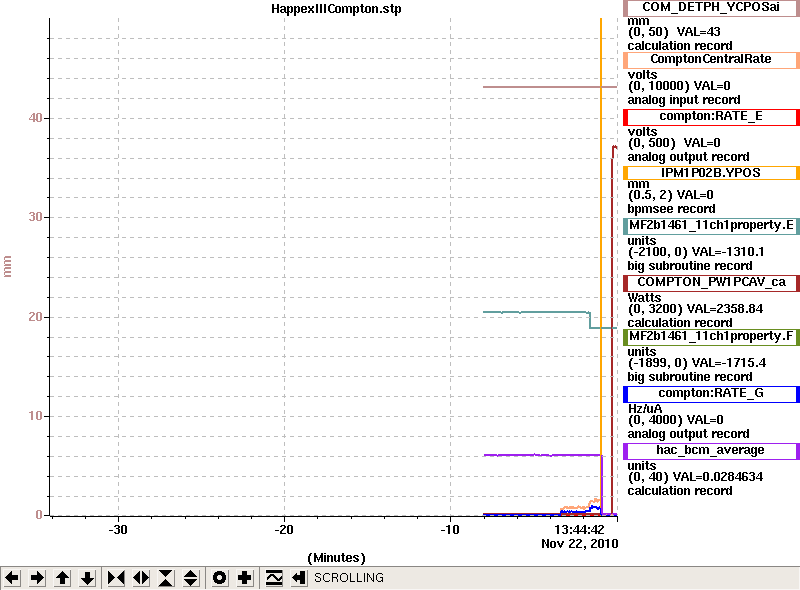Select the MF2b1461_11ch1property.F curve label

(711, 337)
